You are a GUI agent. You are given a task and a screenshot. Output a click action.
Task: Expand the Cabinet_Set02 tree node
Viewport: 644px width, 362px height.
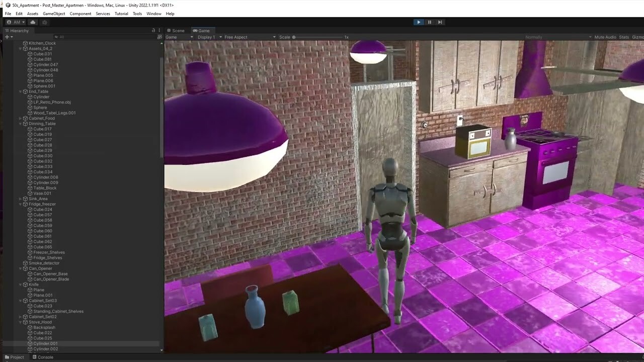[20, 317]
